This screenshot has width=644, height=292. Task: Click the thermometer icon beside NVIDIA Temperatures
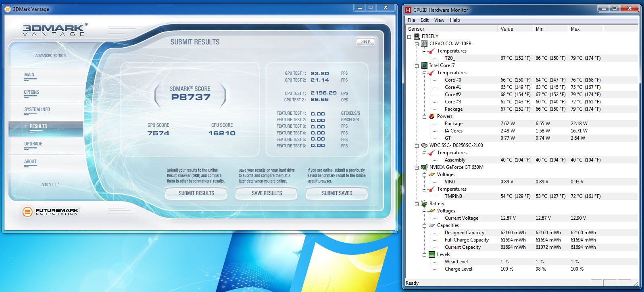click(432, 189)
